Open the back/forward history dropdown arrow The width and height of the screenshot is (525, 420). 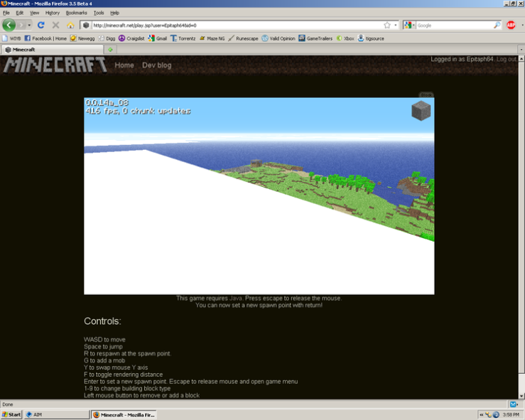click(29, 25)
